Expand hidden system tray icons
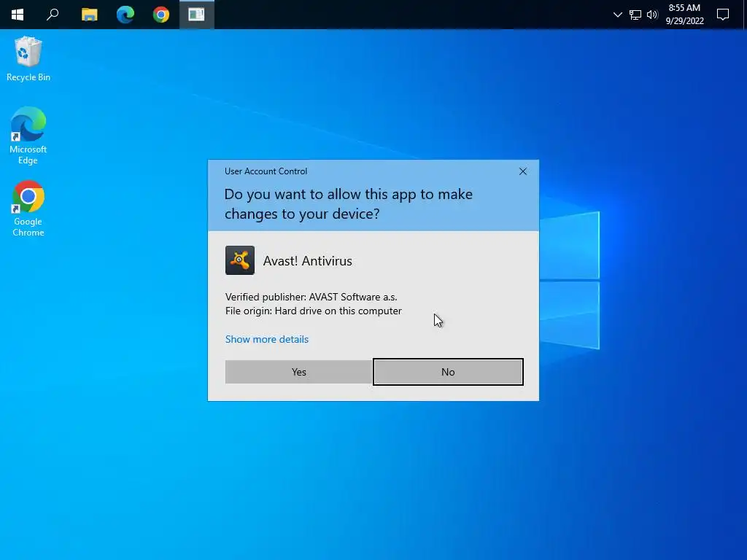 point(617,15)
